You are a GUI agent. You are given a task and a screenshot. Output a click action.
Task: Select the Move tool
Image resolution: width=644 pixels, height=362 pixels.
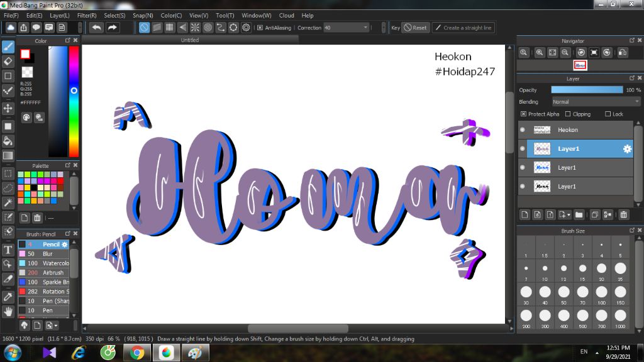pyautogui.click(x=8, y=108)
